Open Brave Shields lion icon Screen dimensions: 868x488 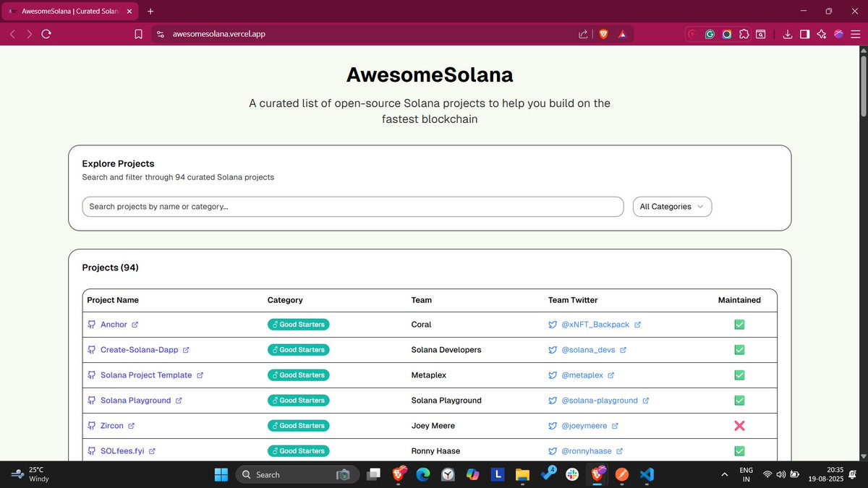click(x=603, y=34)
